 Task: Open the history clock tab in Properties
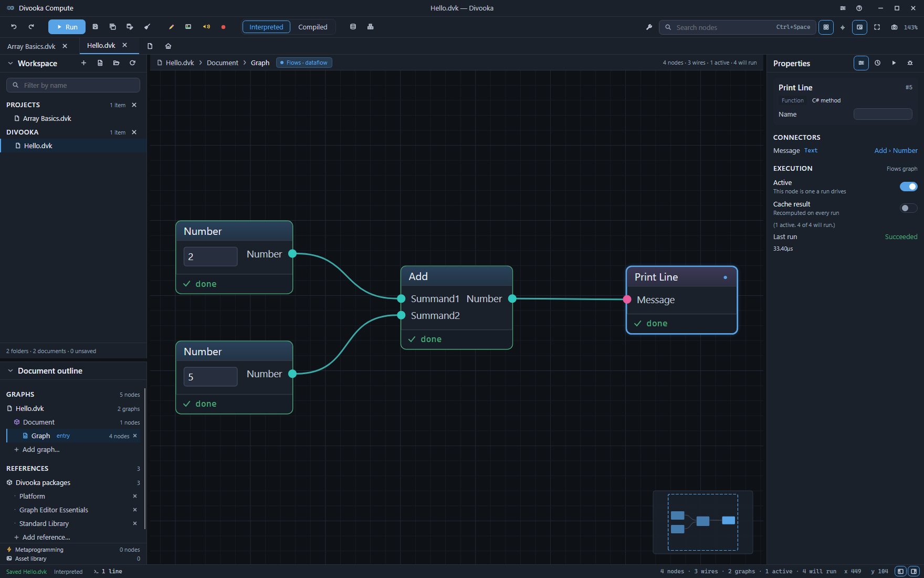click(877, 63)
